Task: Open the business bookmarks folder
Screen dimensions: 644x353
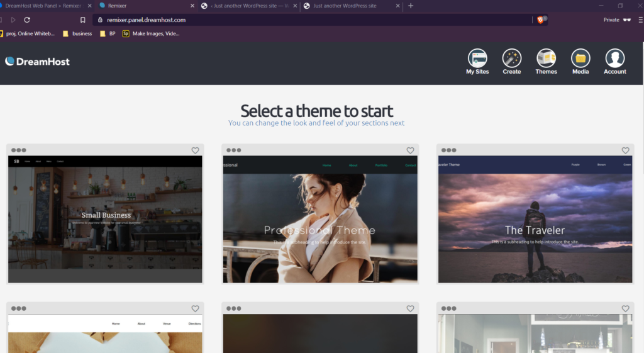Action: click(x=77, y=34)
